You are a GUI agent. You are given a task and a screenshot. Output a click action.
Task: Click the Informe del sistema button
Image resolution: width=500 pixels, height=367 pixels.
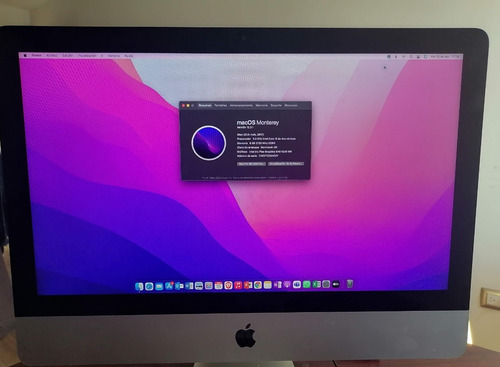point(251,164)
